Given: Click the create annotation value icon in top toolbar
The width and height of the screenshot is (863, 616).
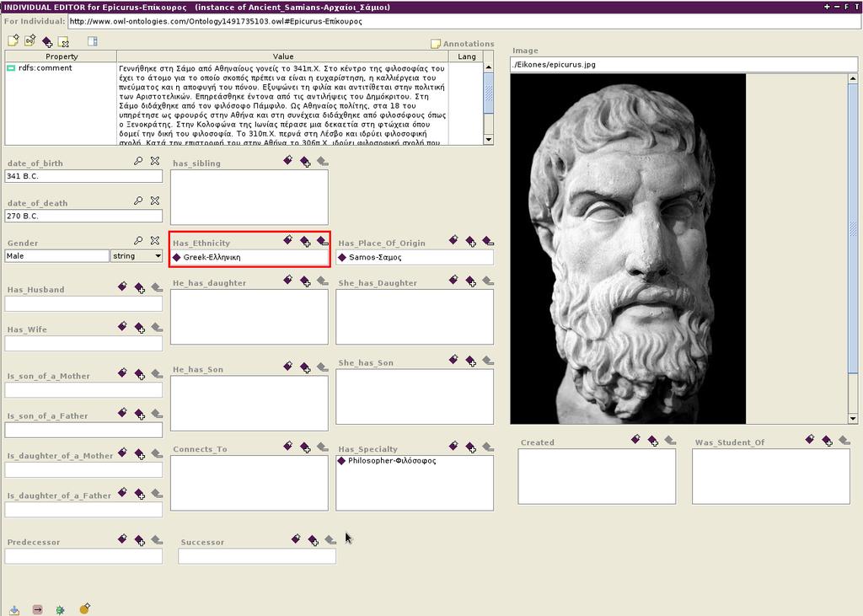Looking at the screenshot, I should [x=13, y=40].
